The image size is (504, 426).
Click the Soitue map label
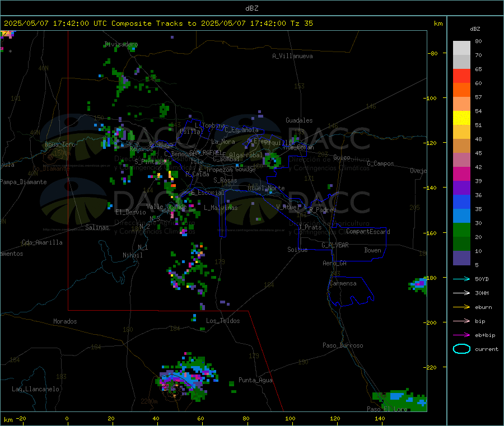pos(297,250)
